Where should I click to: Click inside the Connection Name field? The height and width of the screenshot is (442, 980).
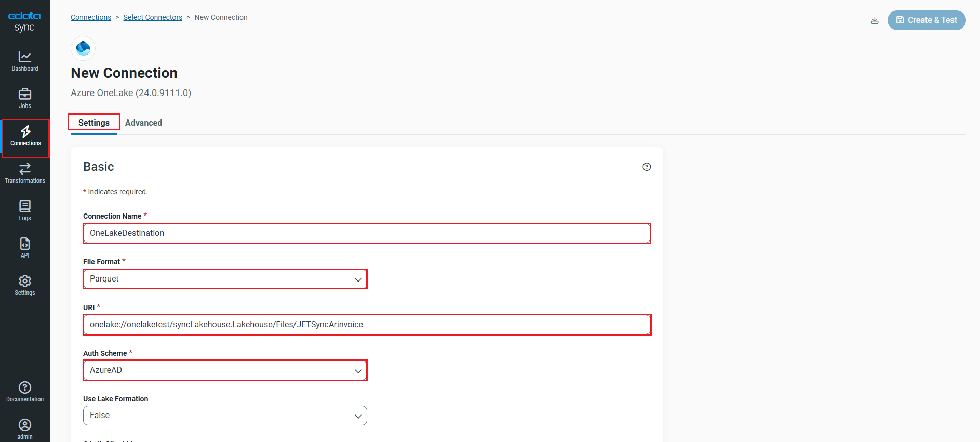pos(367,233)
